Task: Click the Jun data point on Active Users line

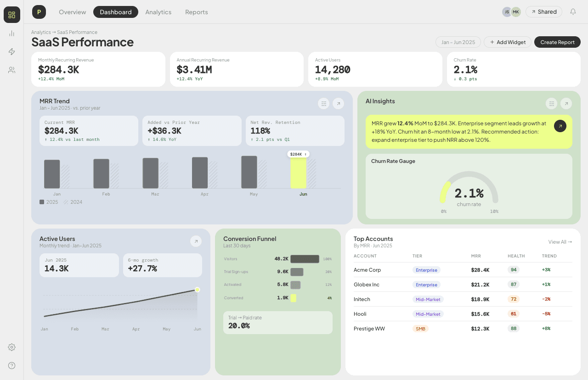Action: point(197,290)
